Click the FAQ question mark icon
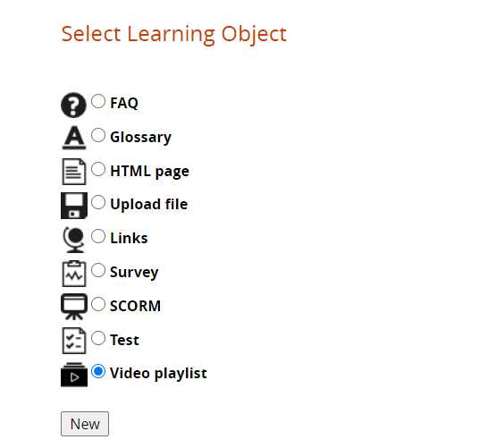The width and height of the screenshot is (487, 448). [73, 106]
